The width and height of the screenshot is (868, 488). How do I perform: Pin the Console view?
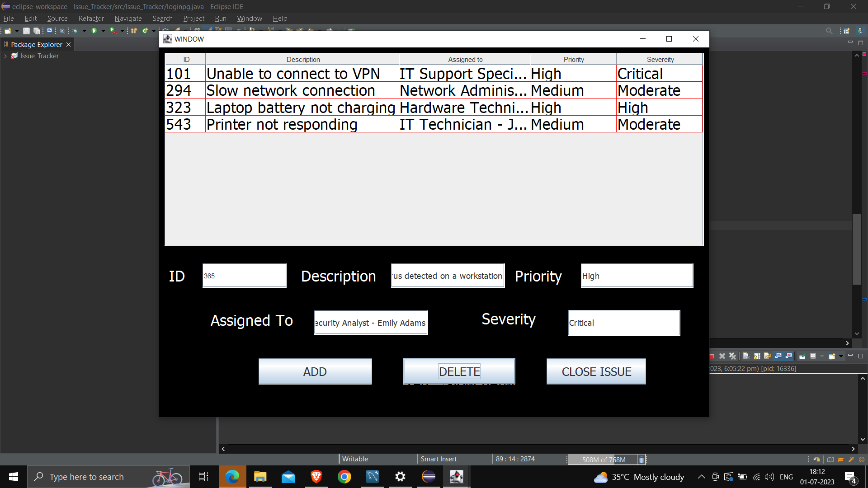pos(802,356)
